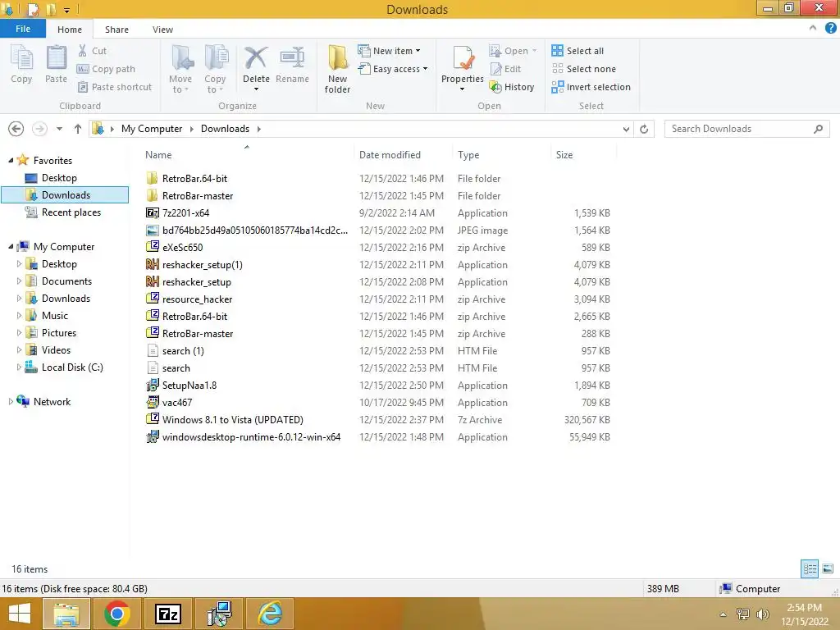Sort files by Date modified column
Viewport: 840px width, 630px height.
390,155
